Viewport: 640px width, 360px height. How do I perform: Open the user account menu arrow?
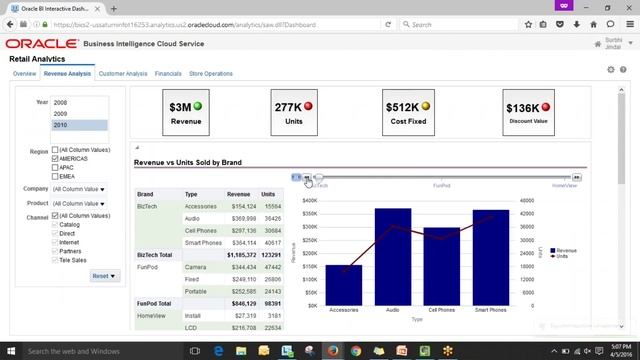tap(631, 43)
